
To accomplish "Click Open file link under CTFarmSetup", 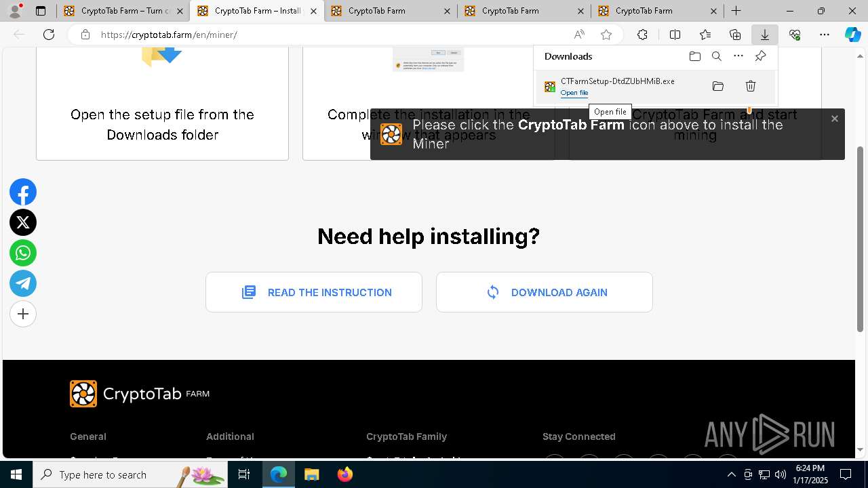I will (x=574, y=93).
